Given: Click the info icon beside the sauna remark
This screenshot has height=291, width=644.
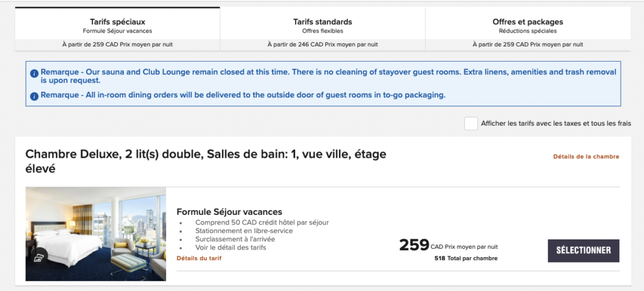Looking at the screenshot, I should point(35,72).
